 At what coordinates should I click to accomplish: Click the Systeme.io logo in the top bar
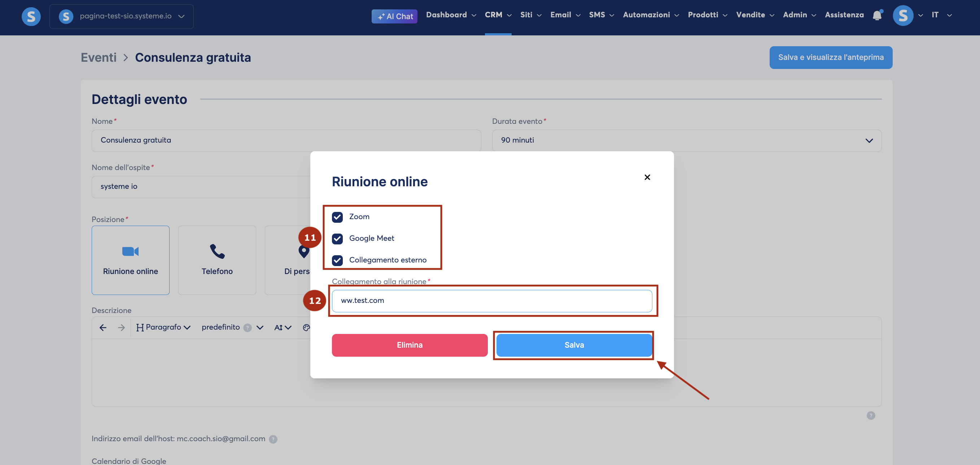(31, 16)
